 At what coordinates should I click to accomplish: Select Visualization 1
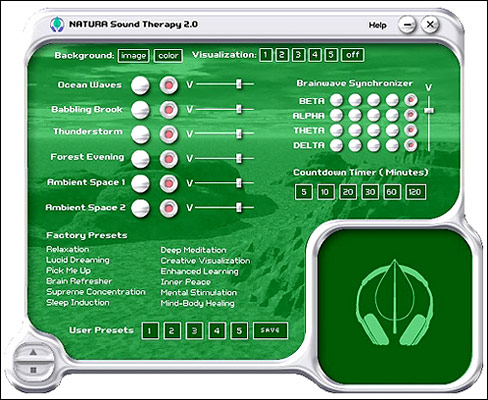pyautogui.click(x=265, y=55)
